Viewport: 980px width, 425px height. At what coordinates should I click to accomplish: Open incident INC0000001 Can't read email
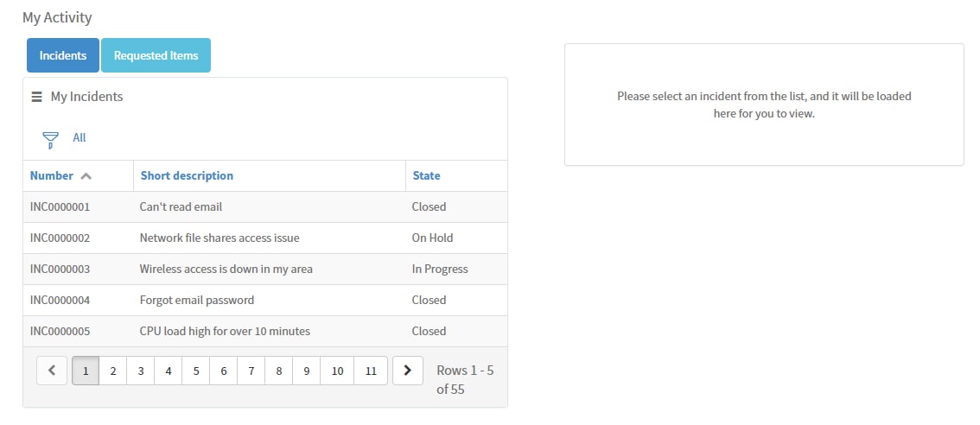click(265, 206)
